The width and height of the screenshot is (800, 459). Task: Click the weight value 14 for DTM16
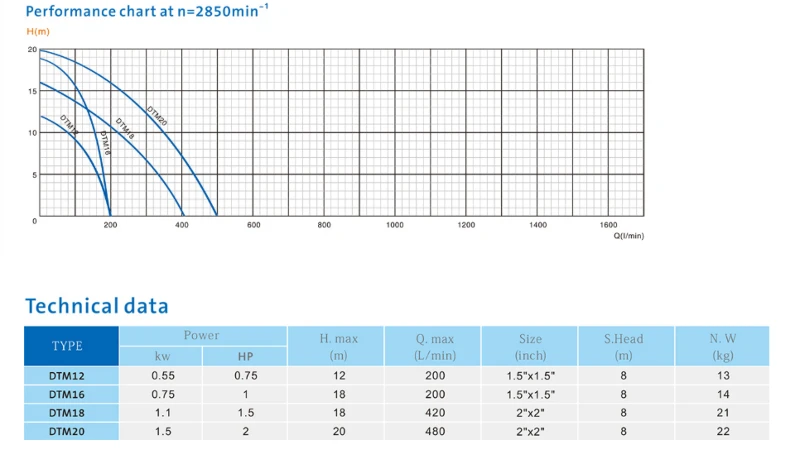(723, 394)
